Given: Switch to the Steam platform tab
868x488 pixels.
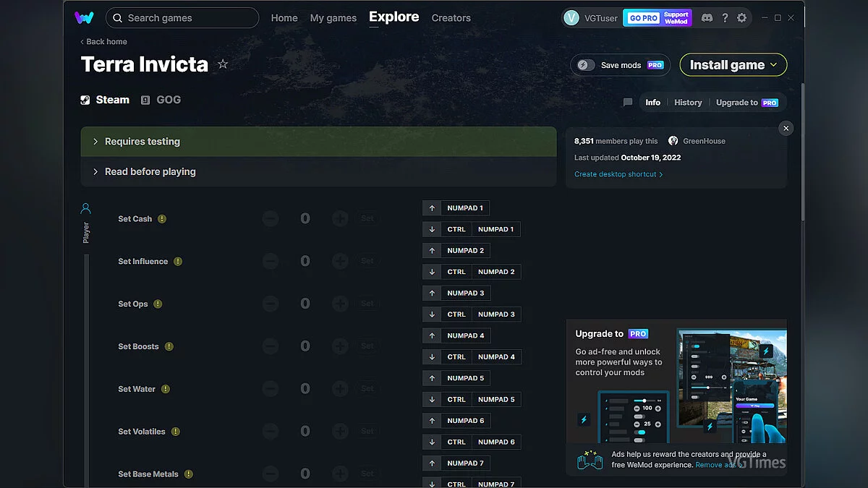Looking at the screenshot, I should click(x=105, y=100).
